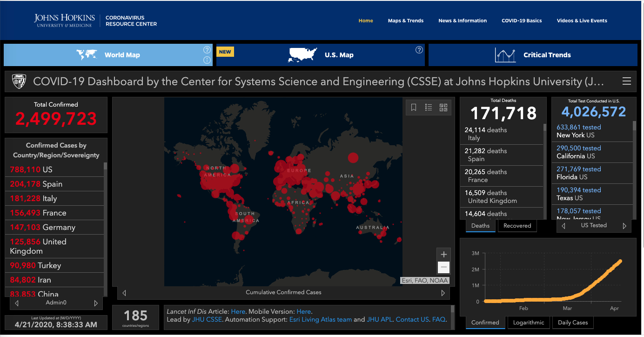
Task: Advance Admin0 list with right arrow
Action: click(x=96, y=303)
